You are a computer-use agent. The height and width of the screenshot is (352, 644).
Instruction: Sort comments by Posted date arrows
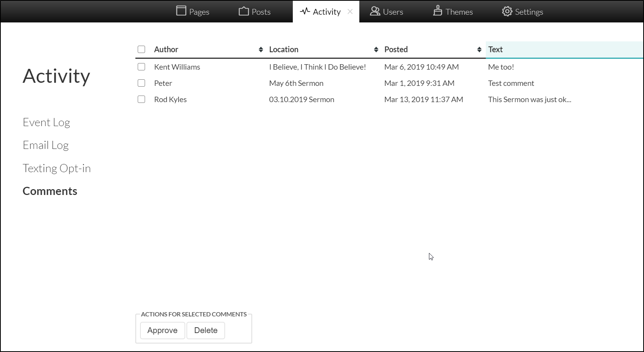click(x=479, y=50)
